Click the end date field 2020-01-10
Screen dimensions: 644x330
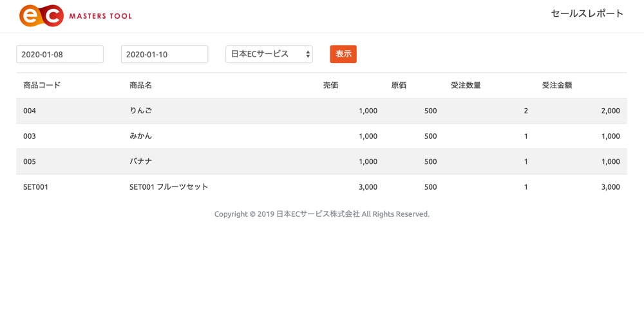click(x=164, y=54)
